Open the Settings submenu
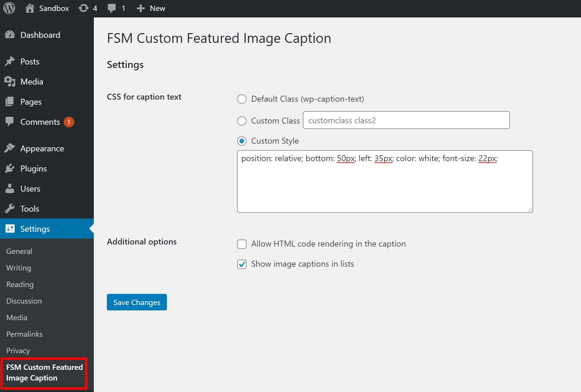The image size is (581, 392). pos(34,229)
